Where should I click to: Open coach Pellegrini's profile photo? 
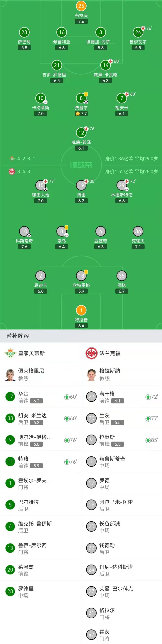click(10, 375)
